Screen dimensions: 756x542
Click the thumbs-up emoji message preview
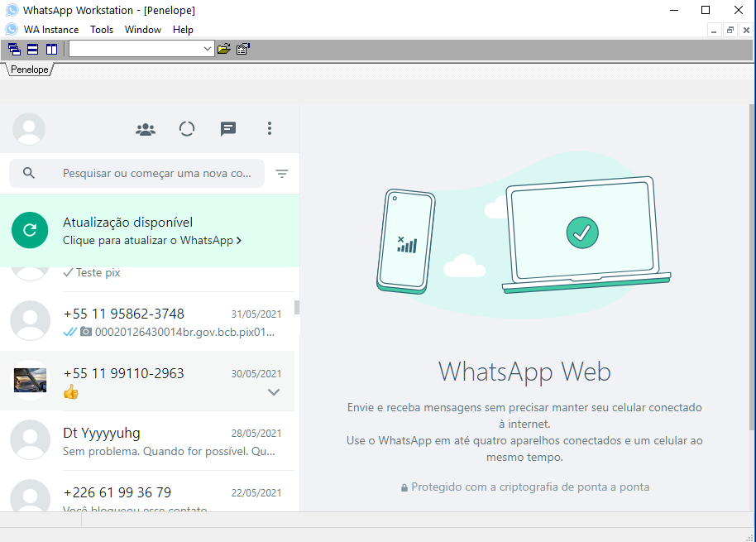click(x=71, y=392)
